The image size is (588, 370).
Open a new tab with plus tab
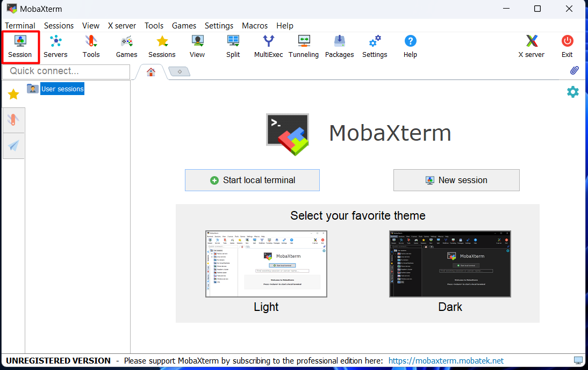click(180, 71)
